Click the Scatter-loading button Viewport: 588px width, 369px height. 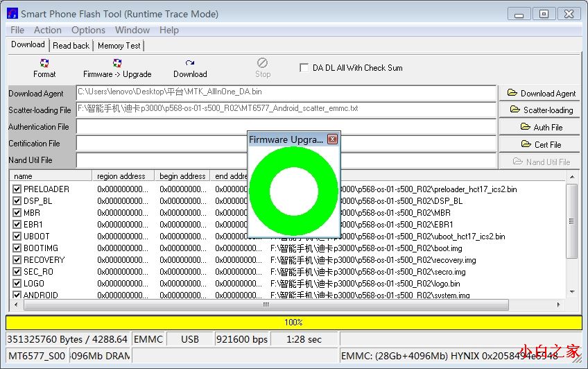coord(539,110)
